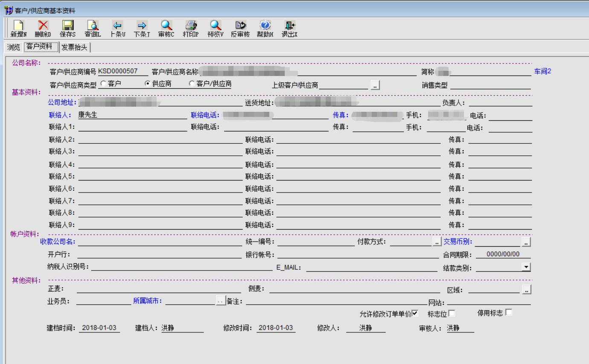This screenshot has height=364, width=589.
Task: Open the 交易币别 lookup button
Action: point(526,242)
